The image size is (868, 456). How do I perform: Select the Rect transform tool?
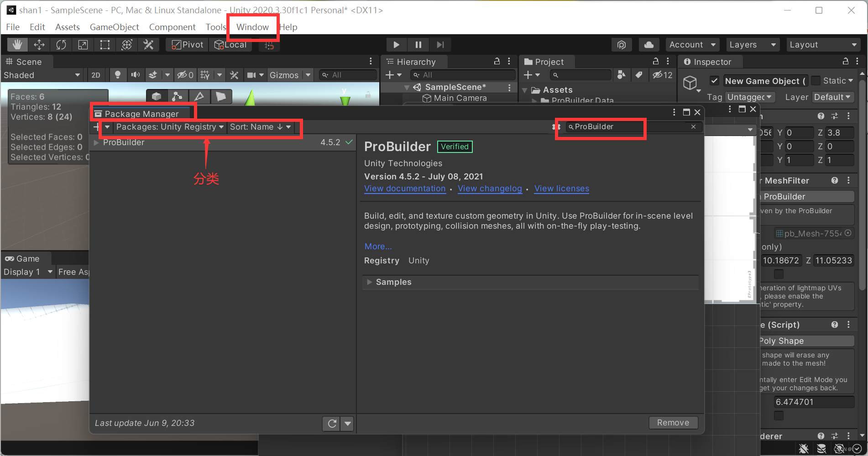[105, 44]
